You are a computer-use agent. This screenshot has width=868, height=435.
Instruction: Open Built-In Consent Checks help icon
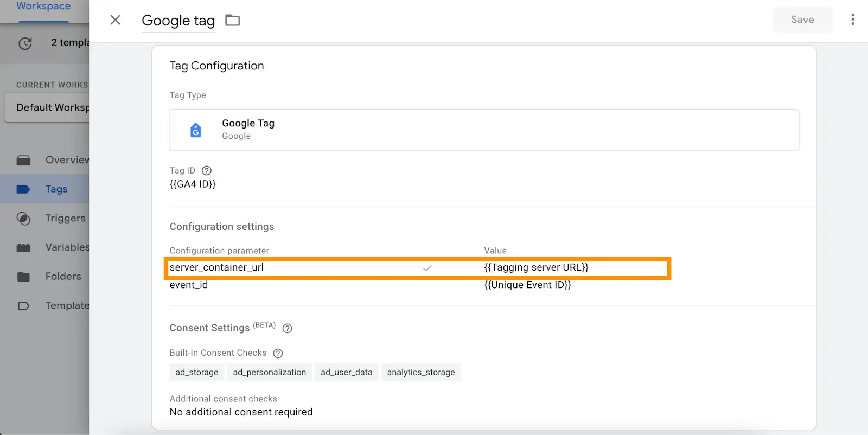point(278,353)
